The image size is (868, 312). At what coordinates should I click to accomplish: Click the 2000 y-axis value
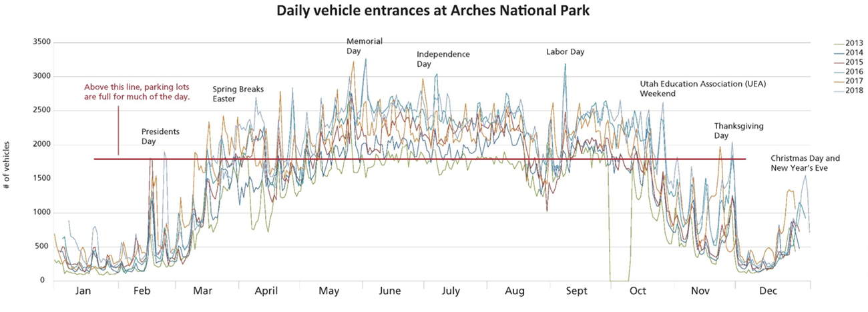(x=43, y=145)
